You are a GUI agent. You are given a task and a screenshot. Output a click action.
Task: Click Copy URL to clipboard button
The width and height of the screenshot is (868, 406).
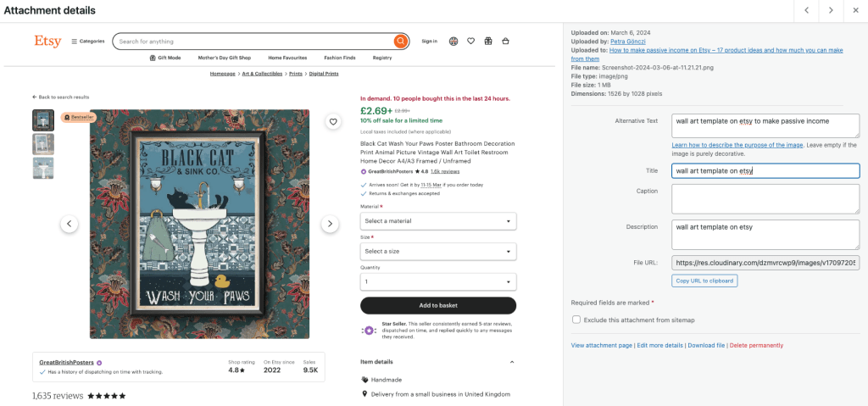point(705,281)
